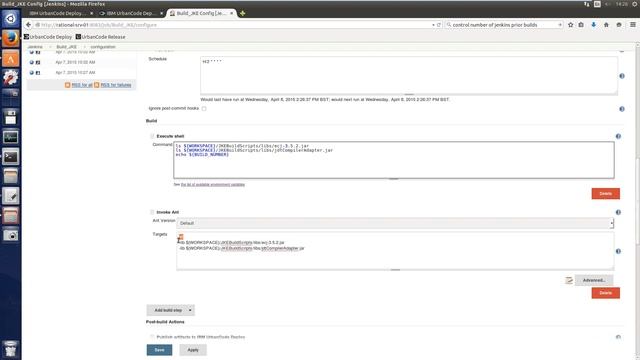Open help icon for Invoke Ant step
Image resolution: width=640 pixels, height=360 pixels.
click(618, 212)
